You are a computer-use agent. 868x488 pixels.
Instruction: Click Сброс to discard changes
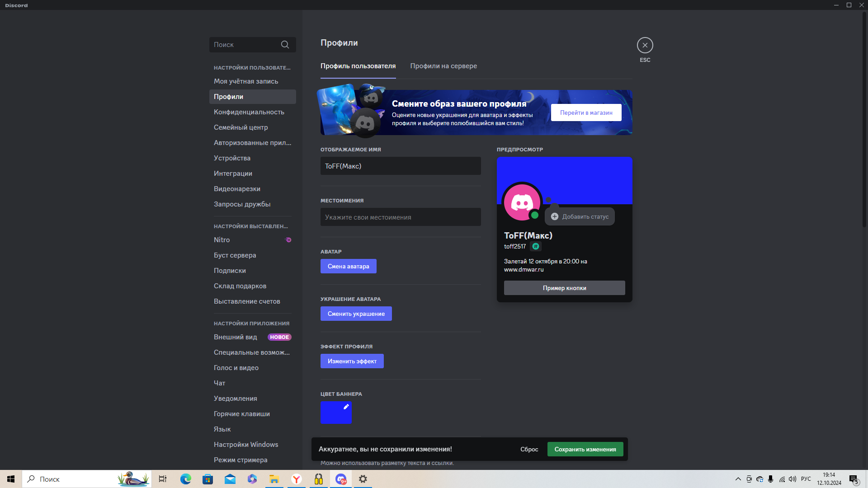click(529, 449)
